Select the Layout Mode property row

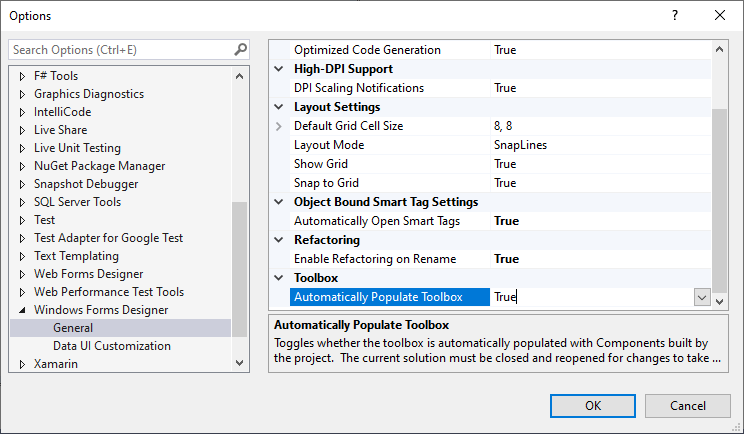501,145
